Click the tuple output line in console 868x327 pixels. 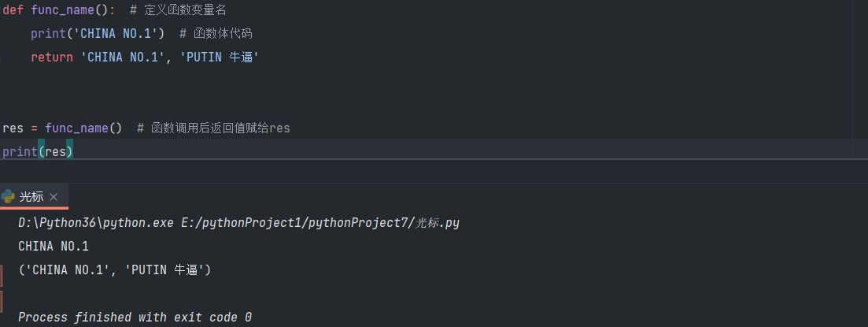(x=115, y=270)
